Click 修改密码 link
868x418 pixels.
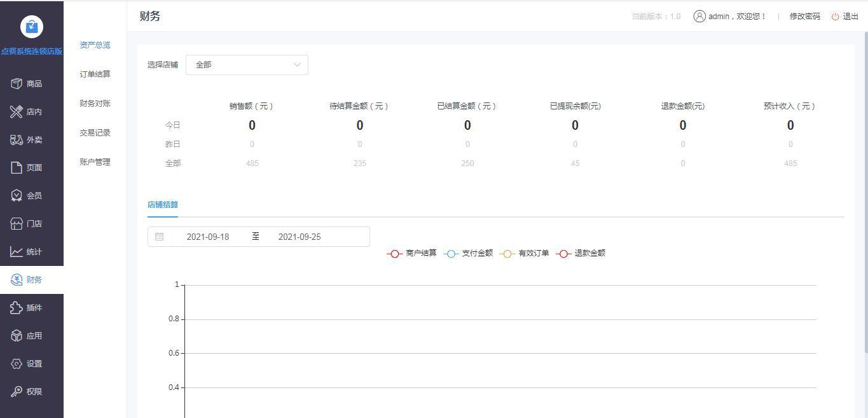click(x=804, y=17)
